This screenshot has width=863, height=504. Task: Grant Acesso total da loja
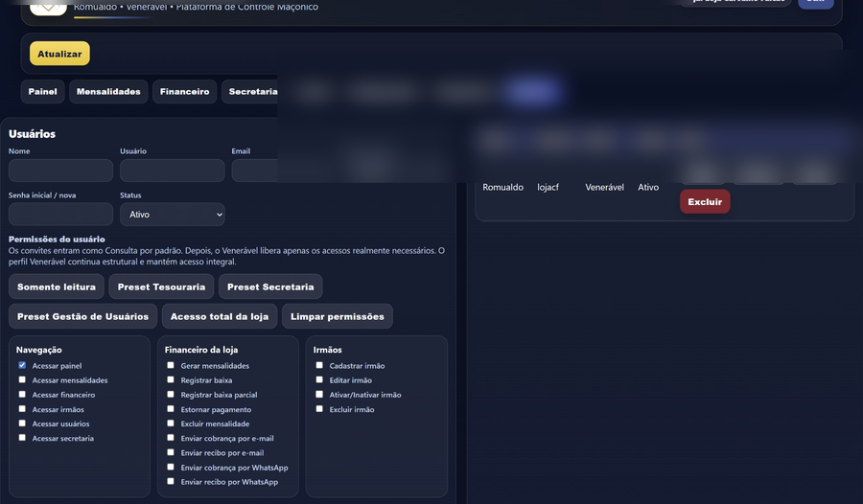pos(220,316)
